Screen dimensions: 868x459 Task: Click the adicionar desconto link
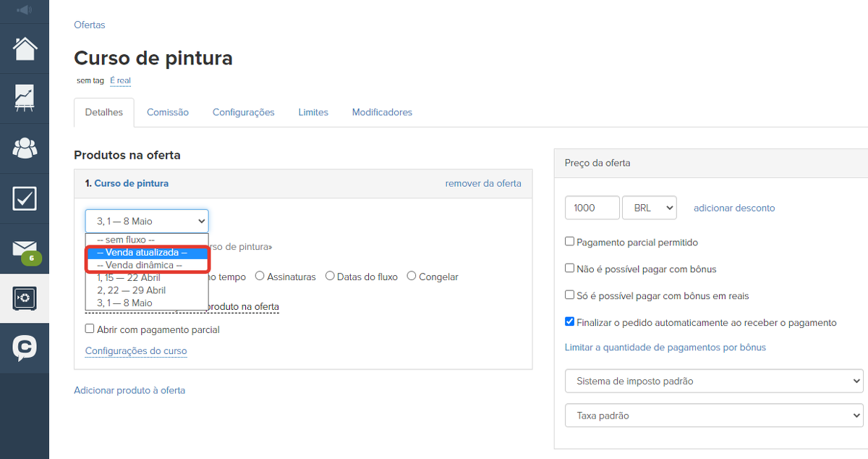click(x=733, y=208)
